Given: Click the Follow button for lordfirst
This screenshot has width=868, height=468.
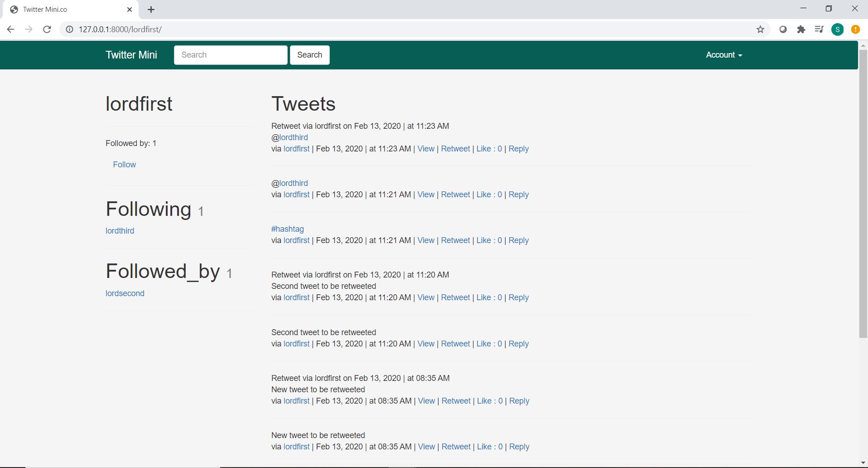Looking at the screenshot, I should 124,164.
